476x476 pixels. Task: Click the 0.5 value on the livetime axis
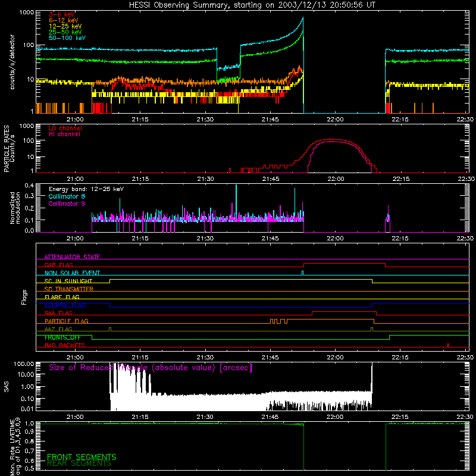click(29, 468)
